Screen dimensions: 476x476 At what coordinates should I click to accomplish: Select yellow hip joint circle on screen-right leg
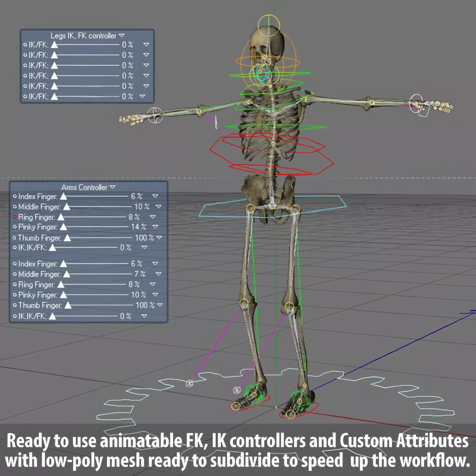296,209
